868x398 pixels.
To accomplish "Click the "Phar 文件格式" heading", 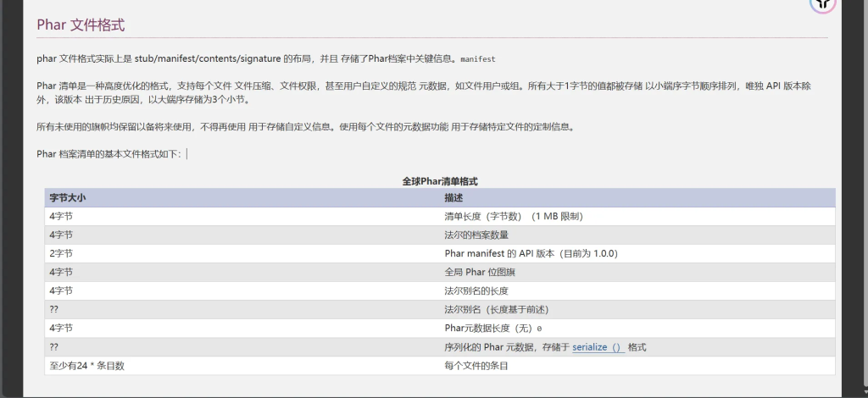I will [81, 25].
